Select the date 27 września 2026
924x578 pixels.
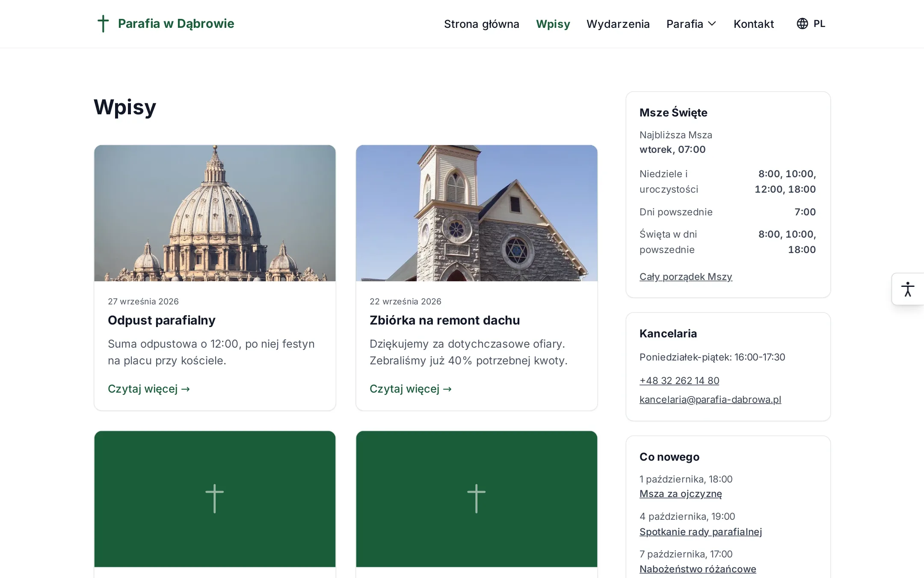pyautogui.click(x=143, y=301)
